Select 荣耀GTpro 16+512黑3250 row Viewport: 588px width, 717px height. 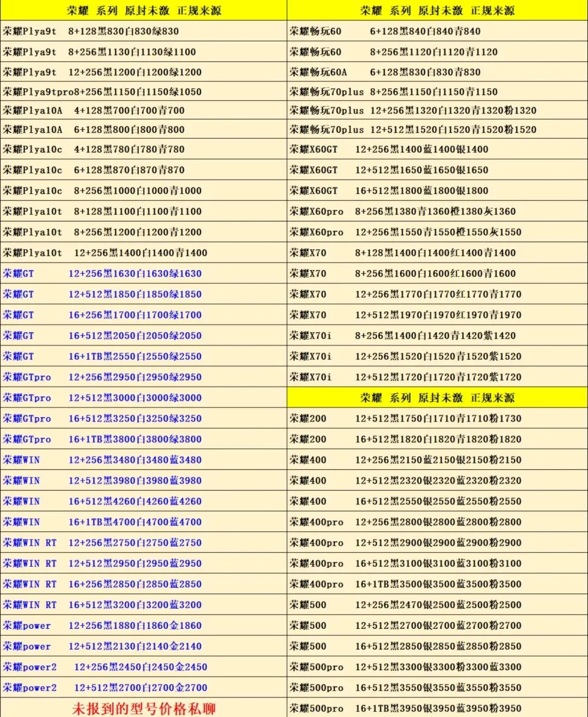(144, 418)
